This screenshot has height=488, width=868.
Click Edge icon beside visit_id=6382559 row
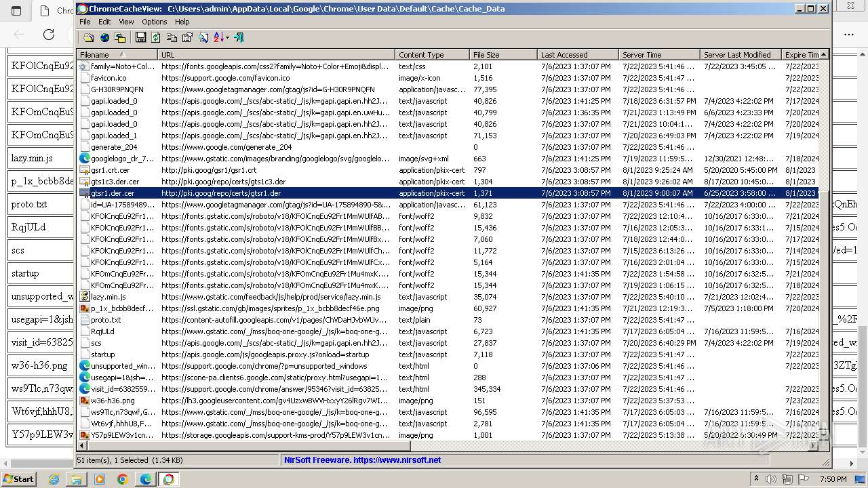pos(84,389)
